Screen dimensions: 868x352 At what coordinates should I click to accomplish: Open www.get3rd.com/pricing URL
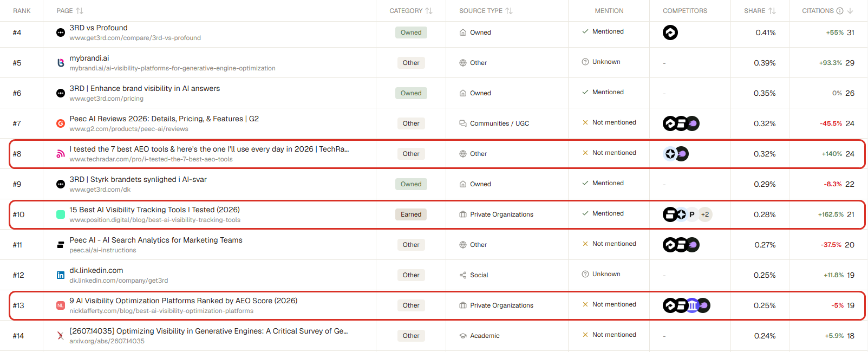[107, 99]
